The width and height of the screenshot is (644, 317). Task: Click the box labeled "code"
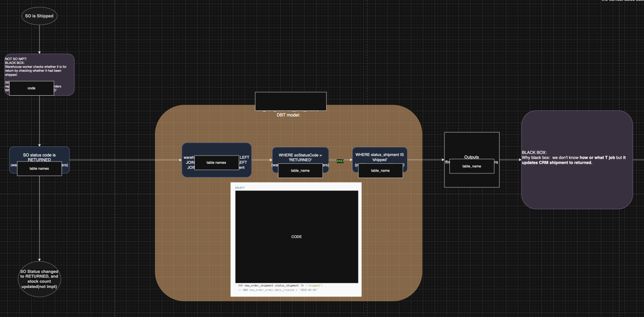point(32,88)
